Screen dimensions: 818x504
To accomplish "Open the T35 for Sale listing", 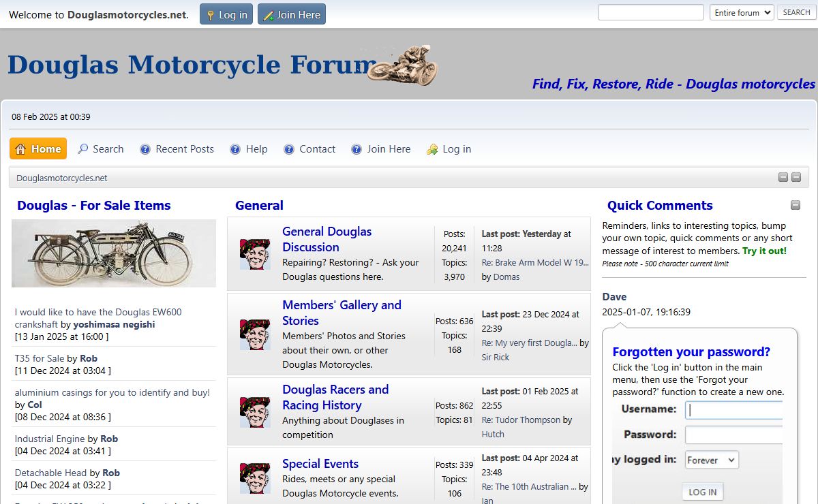I will point(40,358).
